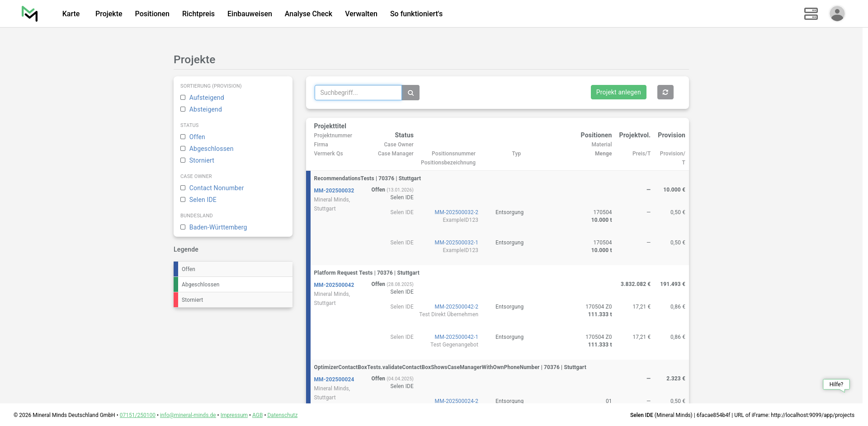This screenshot has width=868, height=426.
Task: Open the server stack icon in header
Action: [x=811, y=14]
